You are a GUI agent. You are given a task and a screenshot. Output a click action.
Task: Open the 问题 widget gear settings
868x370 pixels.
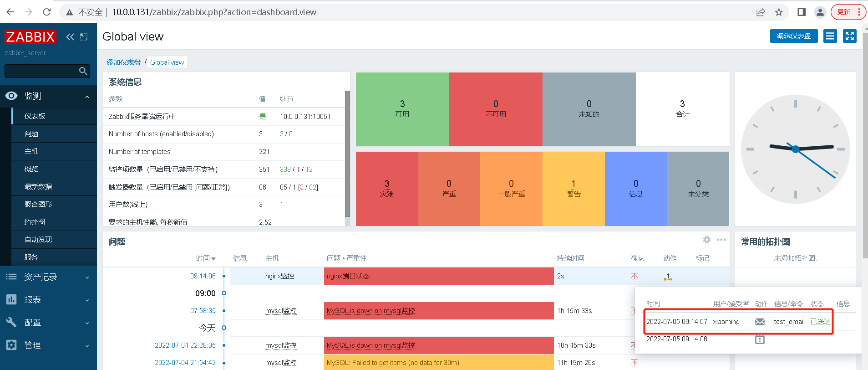click(x=707, y=240)
